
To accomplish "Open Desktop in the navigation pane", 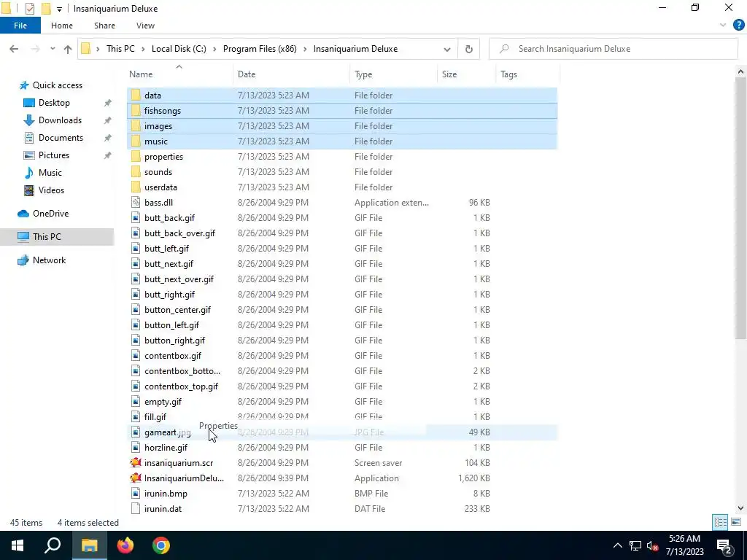I will click(x=54, y=103).
